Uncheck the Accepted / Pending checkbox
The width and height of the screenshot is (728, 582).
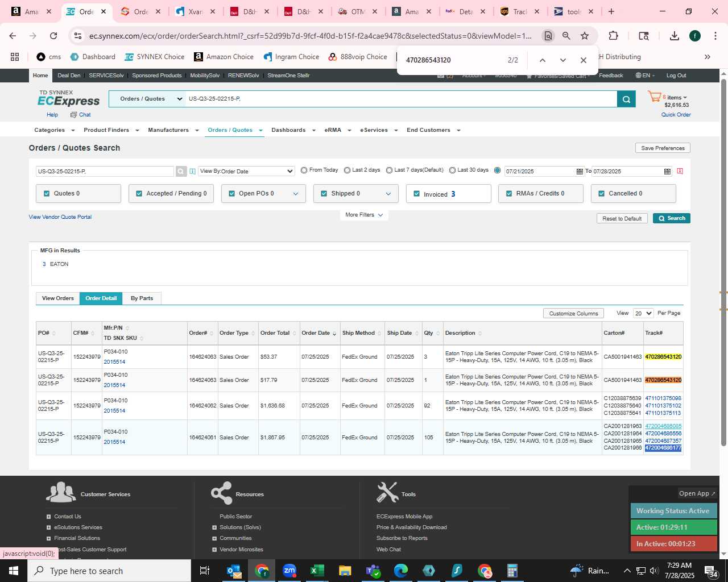coord(139,194)
